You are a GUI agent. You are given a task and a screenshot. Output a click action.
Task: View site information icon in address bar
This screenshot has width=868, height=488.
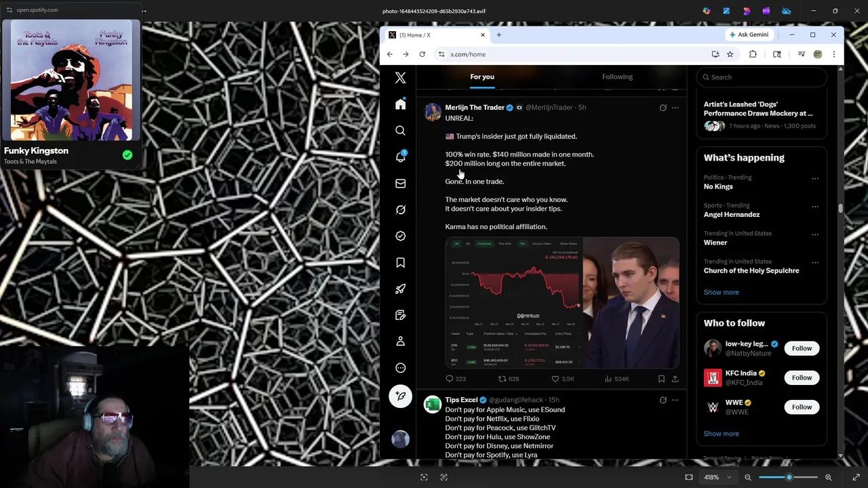[x=441, y=54]
